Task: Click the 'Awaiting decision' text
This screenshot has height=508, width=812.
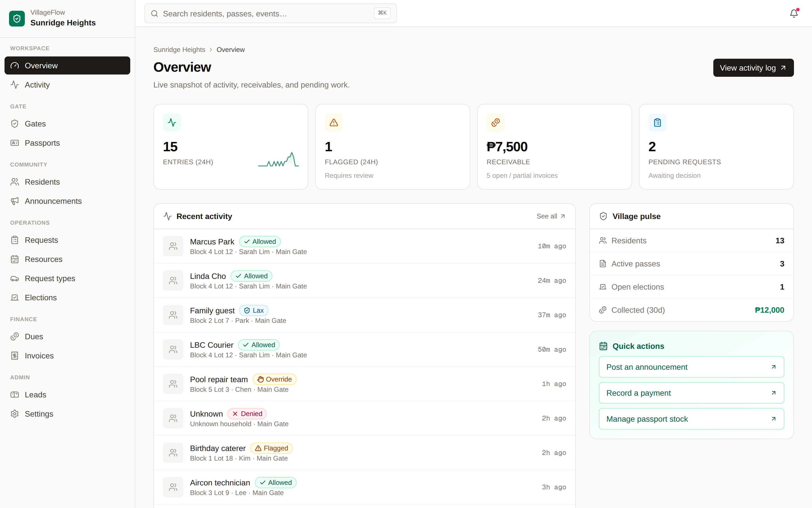Action: (674, 175)
